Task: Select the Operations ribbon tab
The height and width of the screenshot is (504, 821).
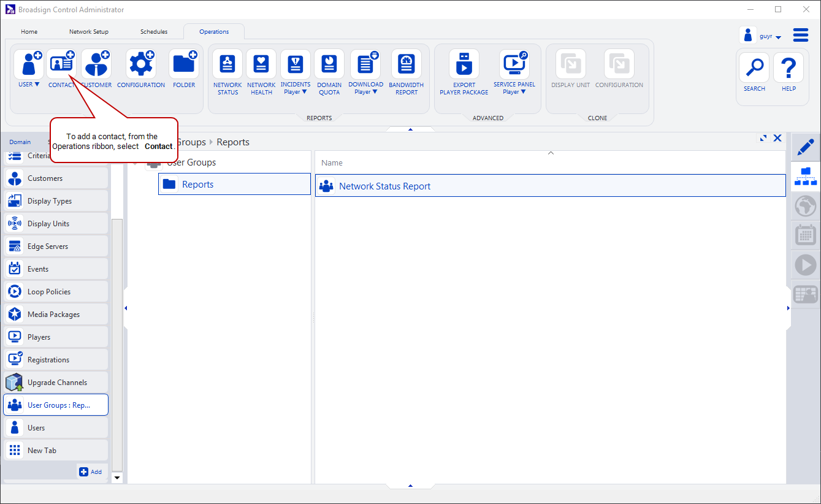Action: 214,32
